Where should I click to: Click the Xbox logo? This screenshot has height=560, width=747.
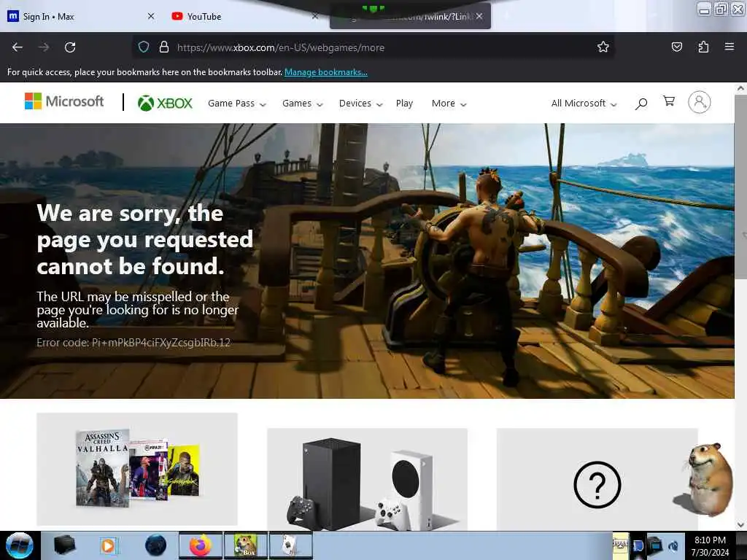point(165,103)
